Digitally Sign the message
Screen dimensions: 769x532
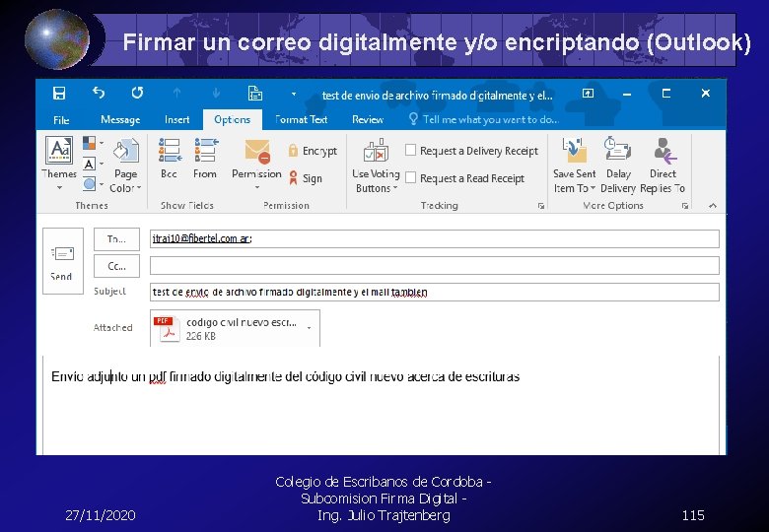(306, 178)
